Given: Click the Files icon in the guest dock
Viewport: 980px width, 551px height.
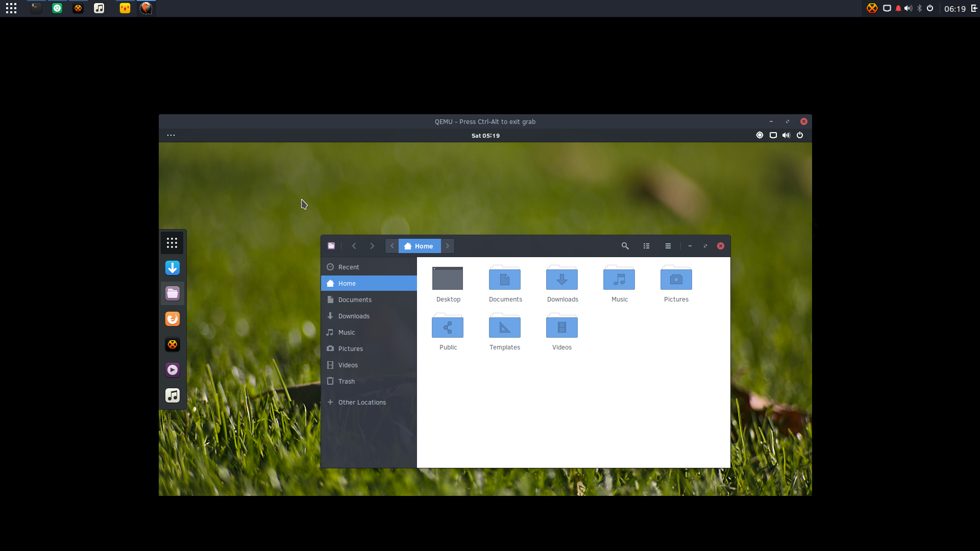Looking at the screenshot, I should click(173, 294).
